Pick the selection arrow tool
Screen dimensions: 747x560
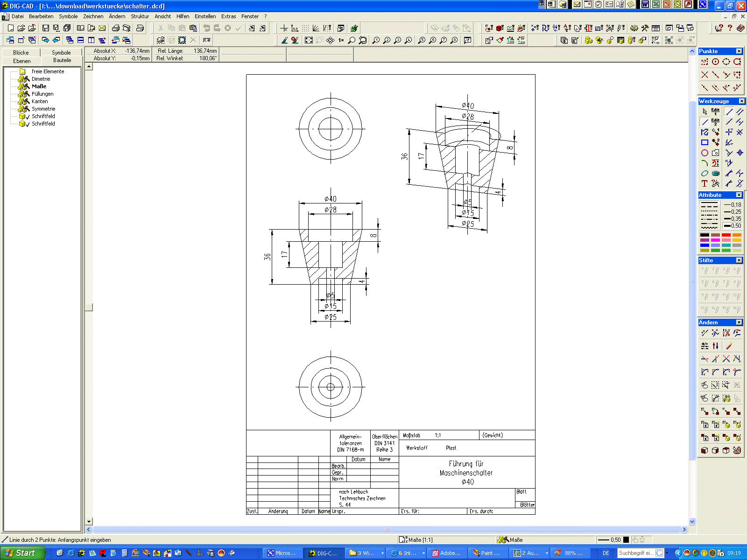tap(705, 112)
